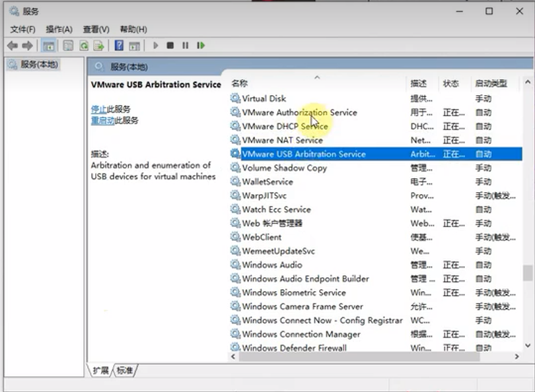The width and height of the screenshot is (535, 392).
Task: Click the Services title bar gear icon
Action: click(x=14, y=11)
